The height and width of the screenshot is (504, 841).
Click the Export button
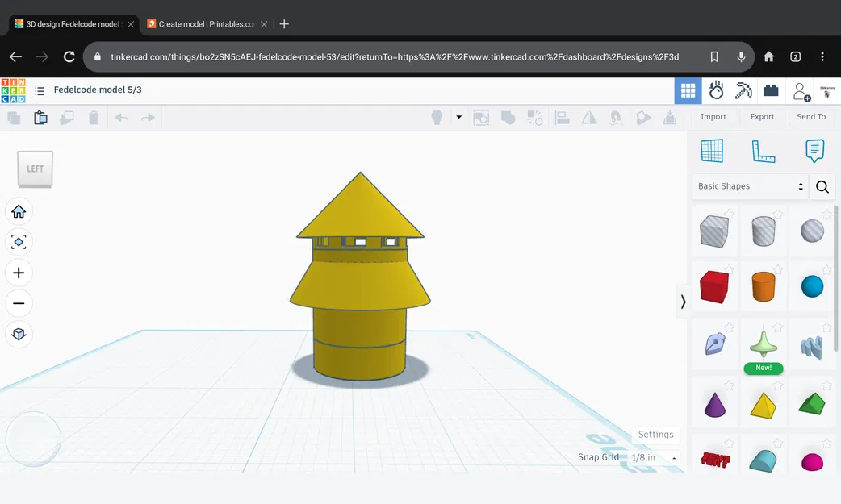tap(762, 117)
